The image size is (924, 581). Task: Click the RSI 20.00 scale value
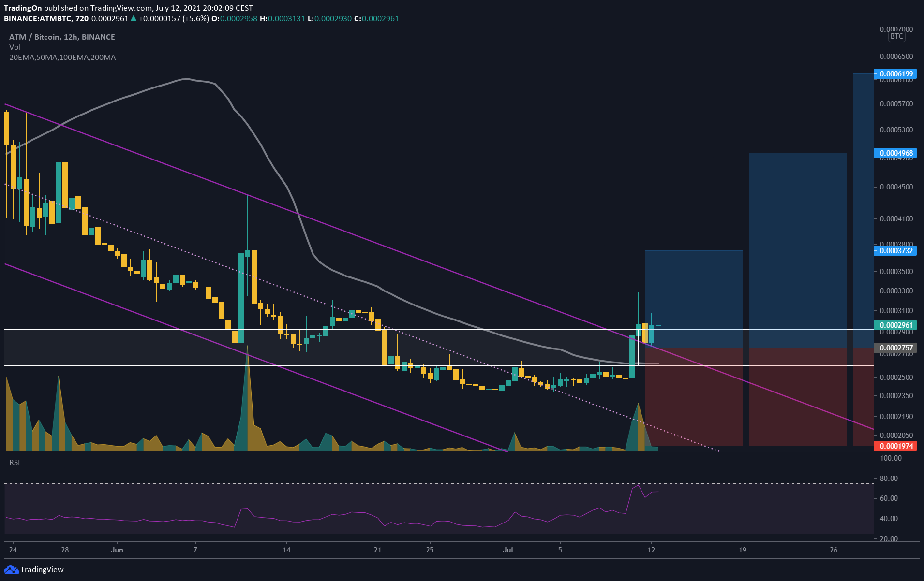(x=889, y=539)
